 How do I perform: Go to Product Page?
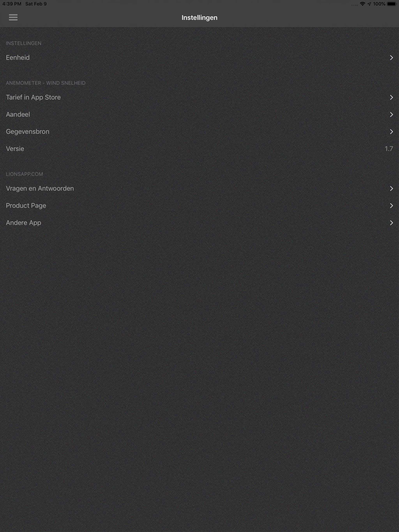point(199,206)
